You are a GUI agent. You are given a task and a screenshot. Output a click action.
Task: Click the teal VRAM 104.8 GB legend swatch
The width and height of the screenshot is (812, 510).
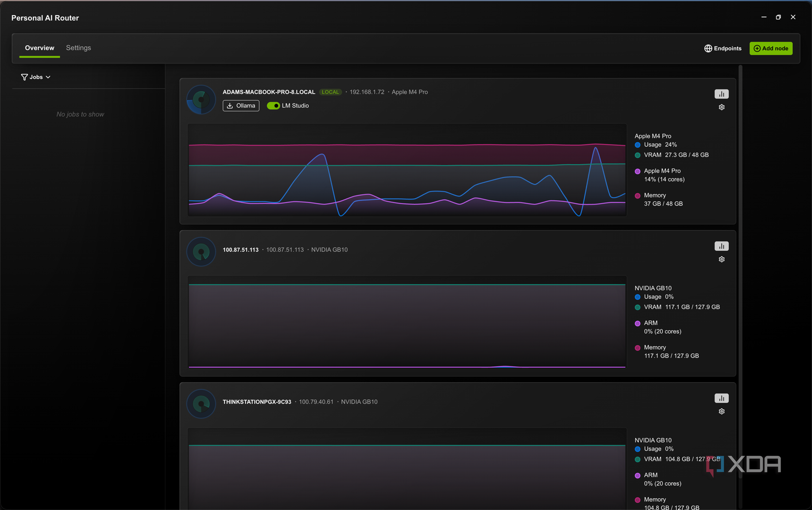pos(638,459)
